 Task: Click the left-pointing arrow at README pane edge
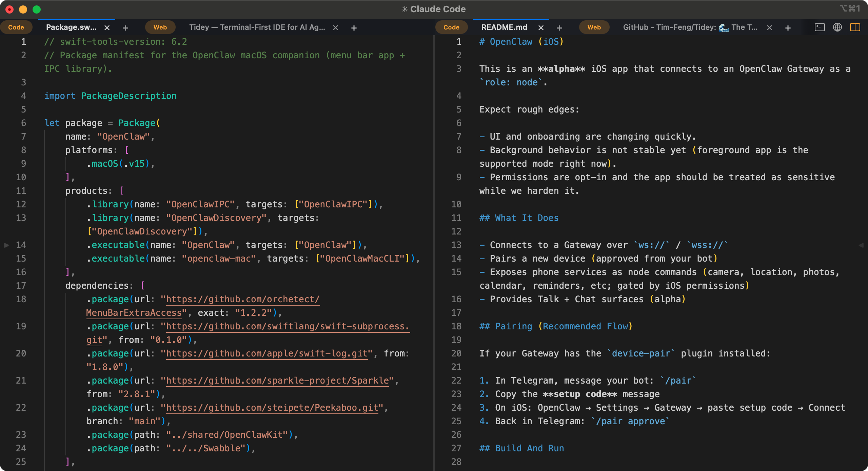[x=862, y=245]
